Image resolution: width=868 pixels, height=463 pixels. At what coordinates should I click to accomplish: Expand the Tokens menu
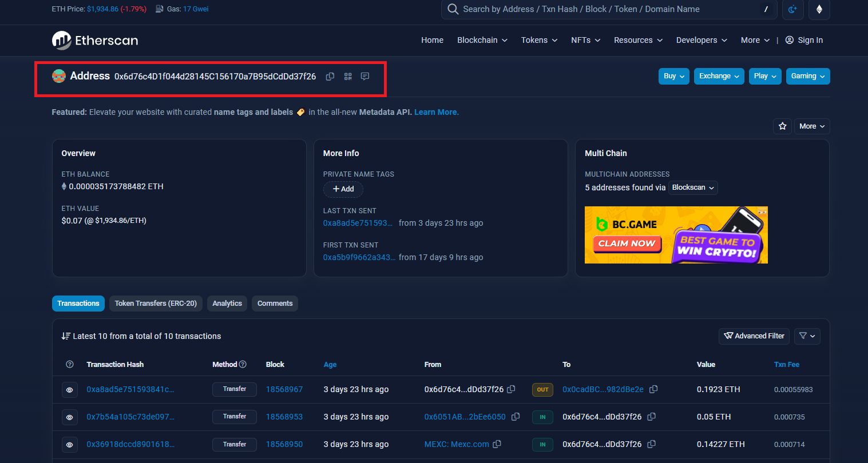tap(539, 40)
